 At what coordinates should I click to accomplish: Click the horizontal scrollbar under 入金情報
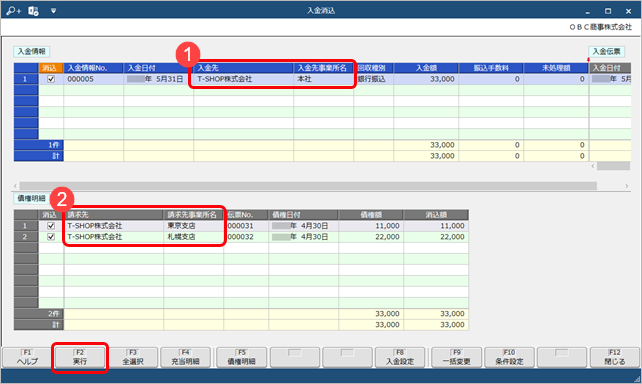[308, 186]
